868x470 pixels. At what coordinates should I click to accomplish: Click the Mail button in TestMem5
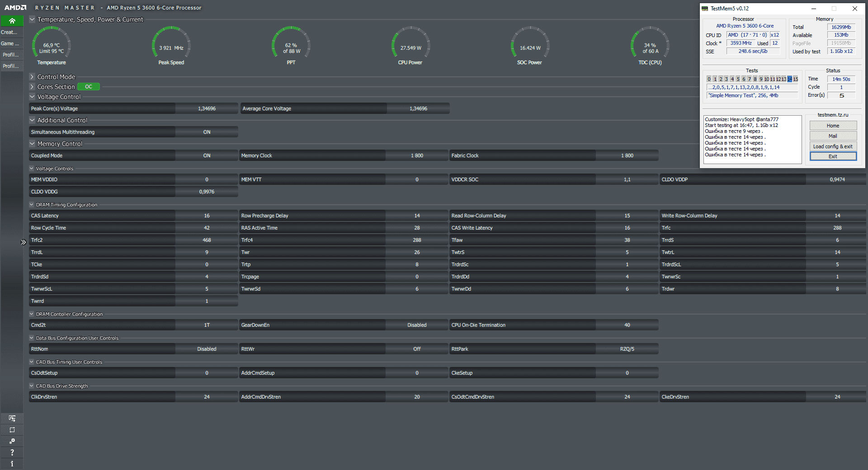point(833,136)
